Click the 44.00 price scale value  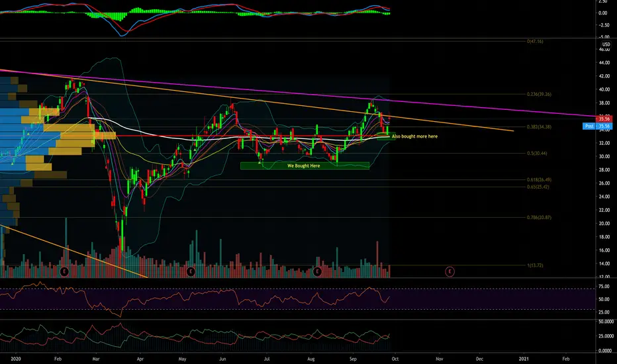click(604, 63)
